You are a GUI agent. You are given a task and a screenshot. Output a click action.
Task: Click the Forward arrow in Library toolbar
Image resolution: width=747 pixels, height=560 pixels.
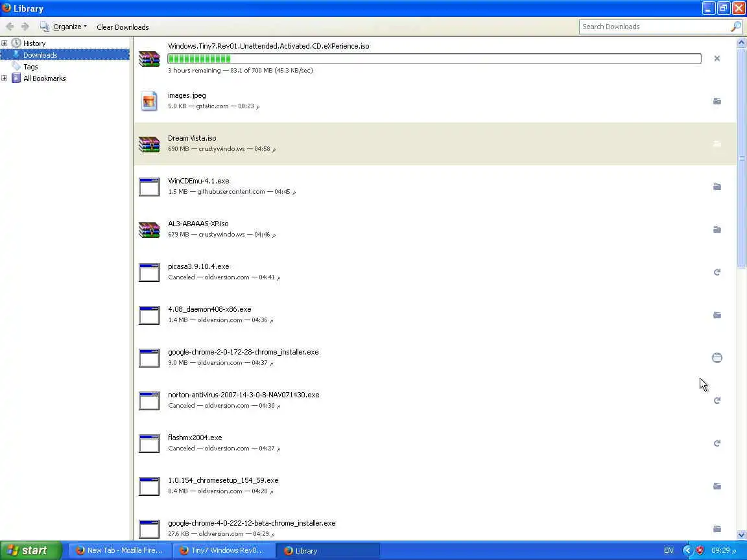click(25, 27)
